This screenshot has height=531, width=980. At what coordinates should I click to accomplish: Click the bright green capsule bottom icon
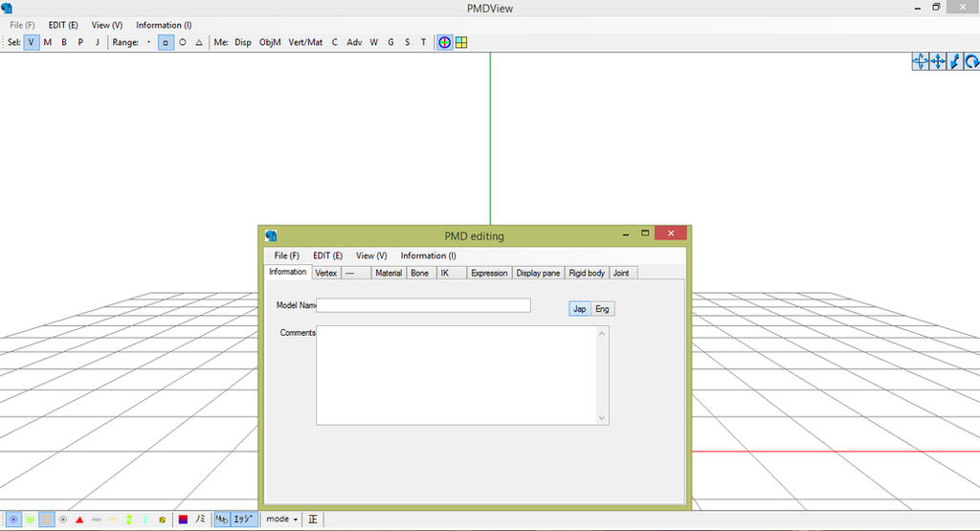[129, 520]
